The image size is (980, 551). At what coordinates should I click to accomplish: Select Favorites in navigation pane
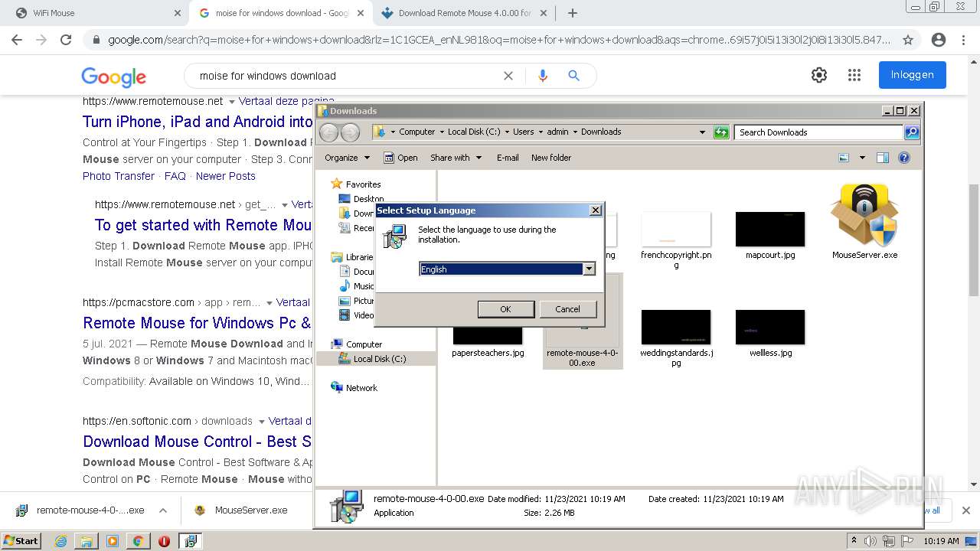[363, 184]
